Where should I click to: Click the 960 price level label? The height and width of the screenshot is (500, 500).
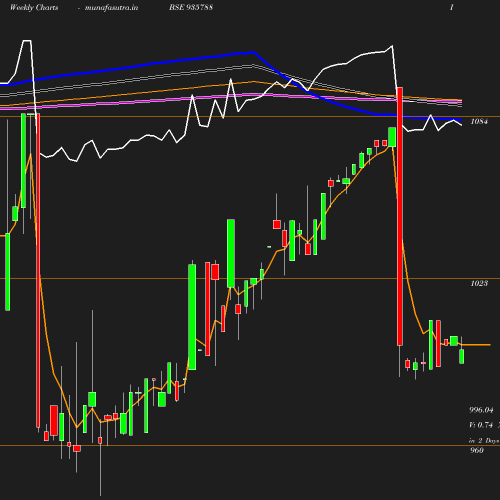tap(477, 450)
